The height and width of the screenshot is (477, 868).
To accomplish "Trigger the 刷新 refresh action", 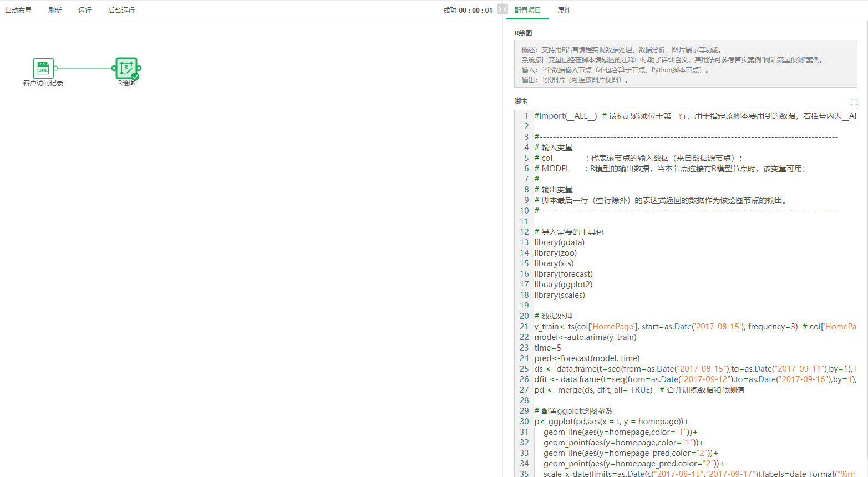I will tap(54, 9).
